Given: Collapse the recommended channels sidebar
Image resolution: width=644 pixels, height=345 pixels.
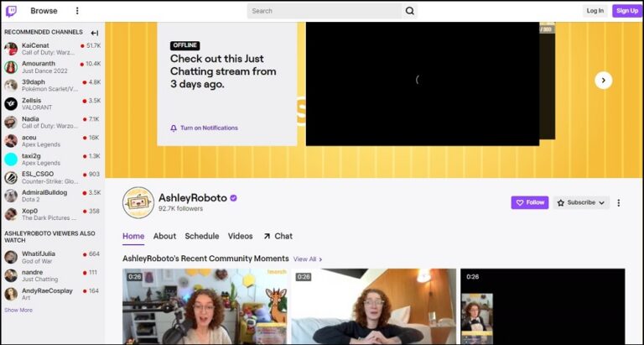Looking at the screenshot, I should (95, 33).
